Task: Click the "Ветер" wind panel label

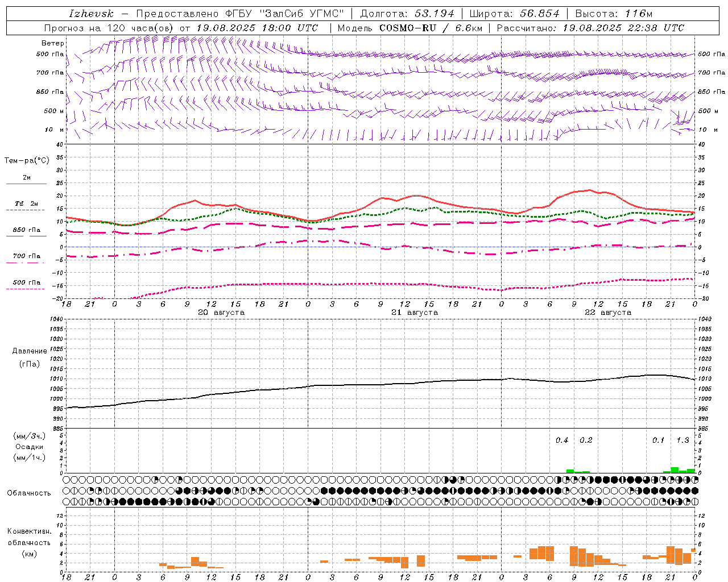Action: click(53, 43)
